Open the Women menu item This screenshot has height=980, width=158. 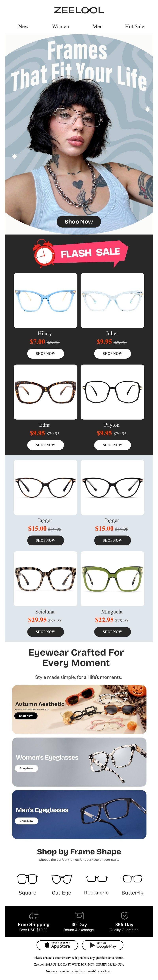click(x=60, y=27)
